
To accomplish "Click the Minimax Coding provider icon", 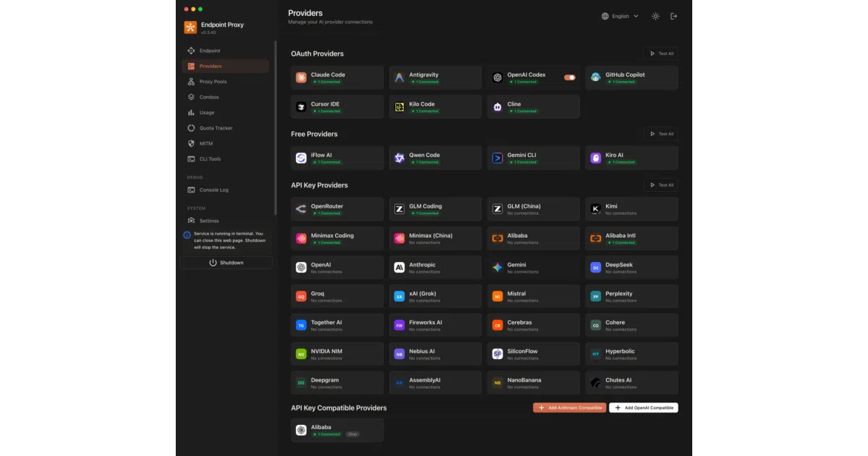I will 301,238.
